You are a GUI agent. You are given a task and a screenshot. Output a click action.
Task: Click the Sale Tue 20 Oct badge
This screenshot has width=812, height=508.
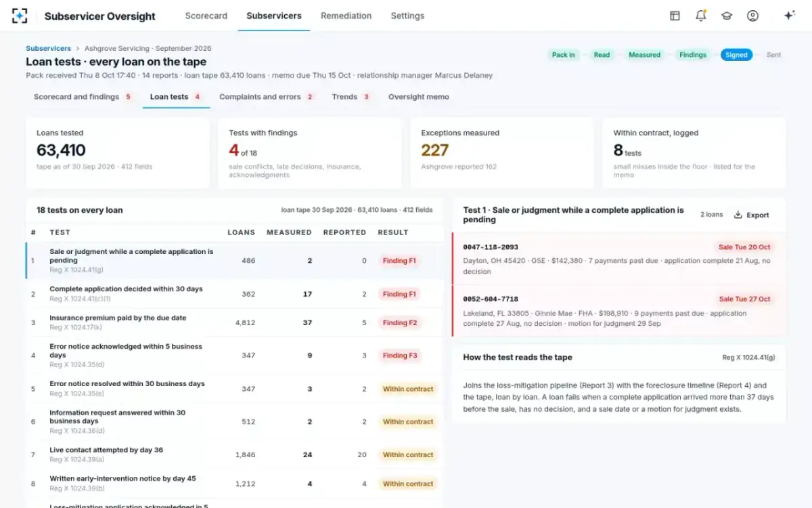744,247
